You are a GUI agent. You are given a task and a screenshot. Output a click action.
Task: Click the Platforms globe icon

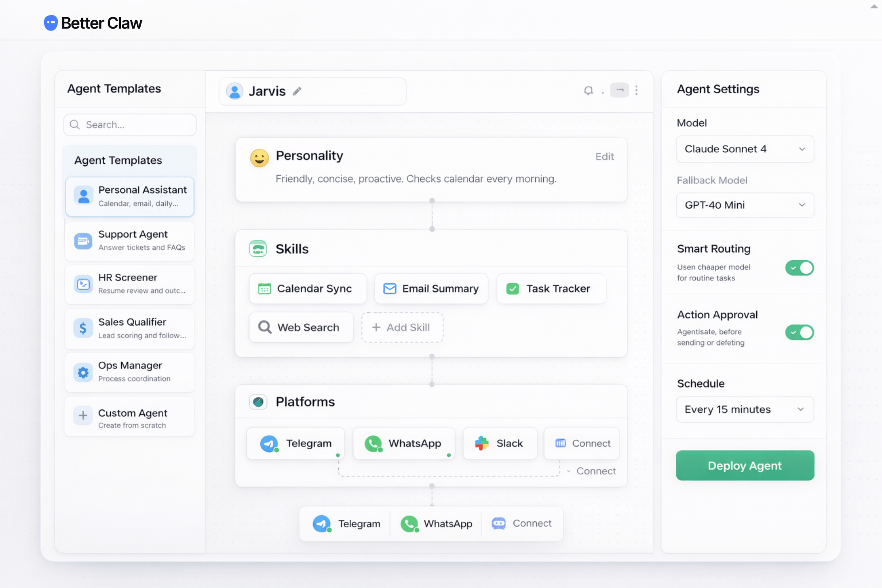(258, 401)
